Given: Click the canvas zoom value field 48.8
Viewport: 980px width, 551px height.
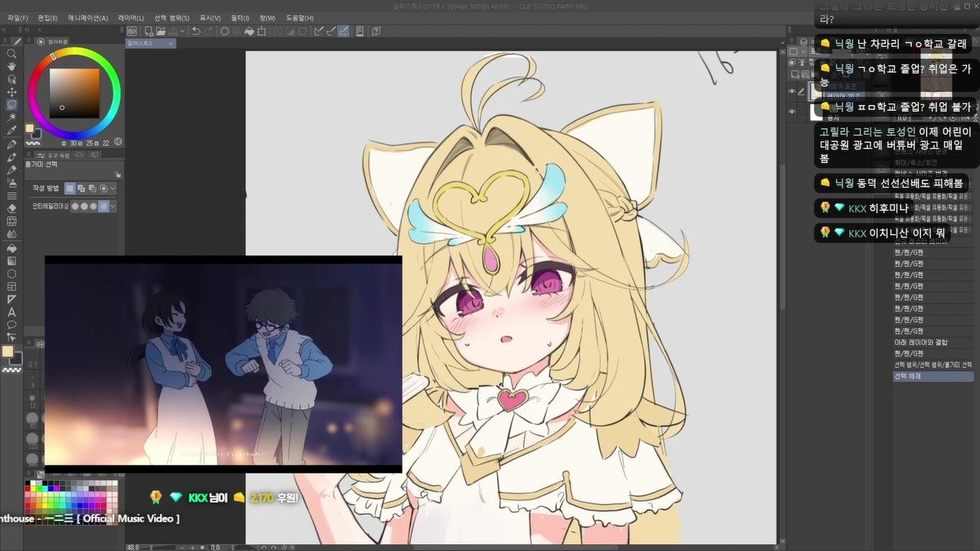Looking at the screenshot, I should pyautogui.click(x=133, y=547).
